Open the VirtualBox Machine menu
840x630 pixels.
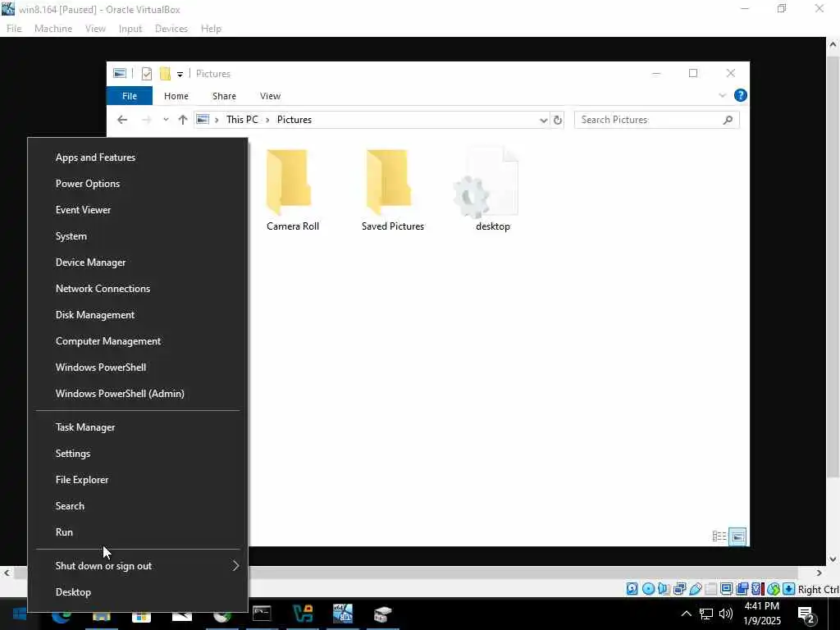tap(53, 29)
